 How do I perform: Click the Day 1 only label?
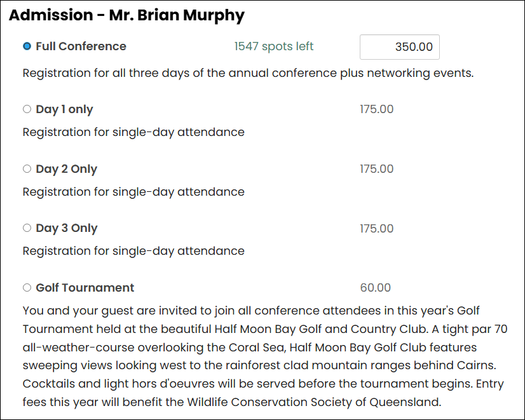[x=64, y=109]
